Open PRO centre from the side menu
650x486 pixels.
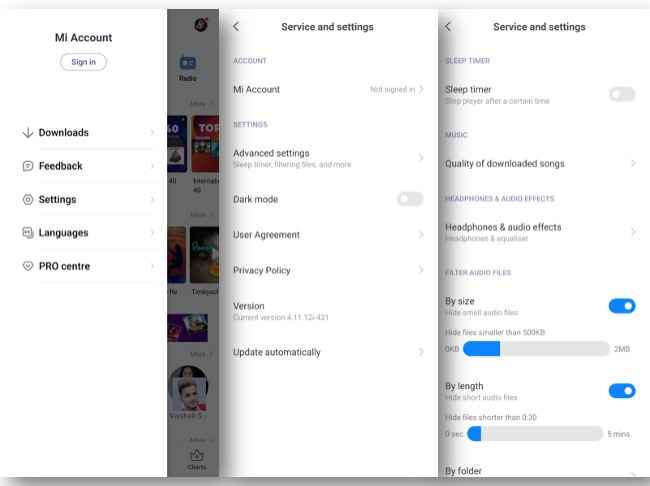[88, 266]
